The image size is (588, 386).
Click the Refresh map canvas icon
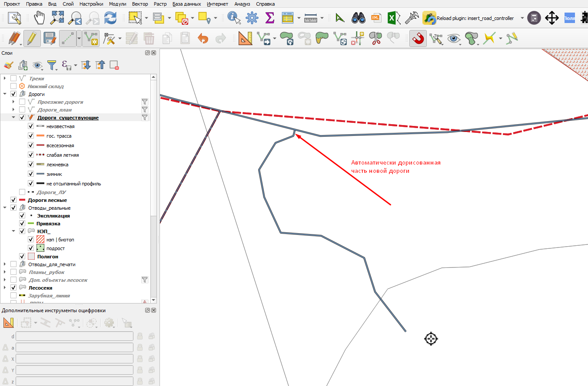pos(110,18)
